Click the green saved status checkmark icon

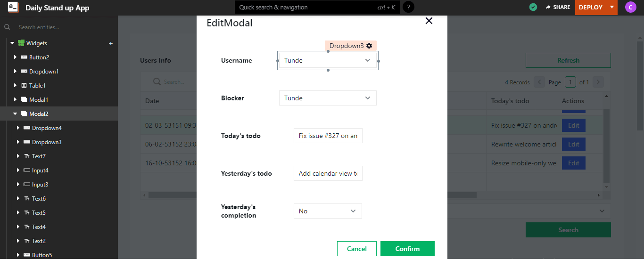[x=533, y=7]
